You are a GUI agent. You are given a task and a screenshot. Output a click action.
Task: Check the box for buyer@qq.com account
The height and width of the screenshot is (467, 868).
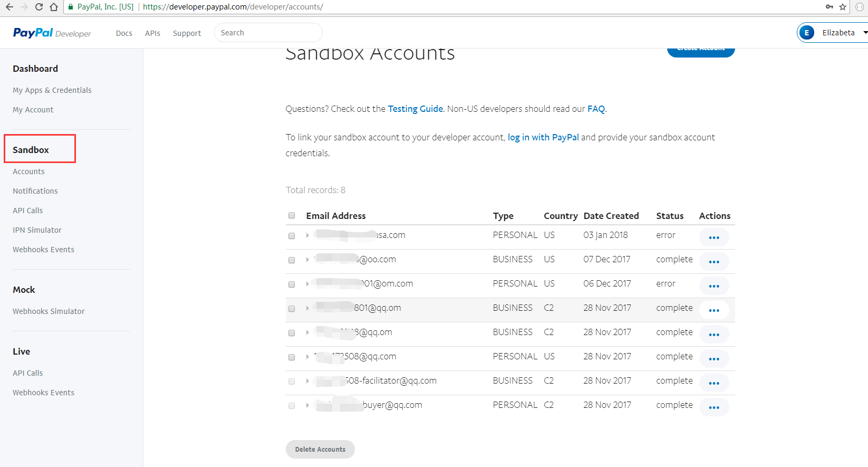point(292,406)
